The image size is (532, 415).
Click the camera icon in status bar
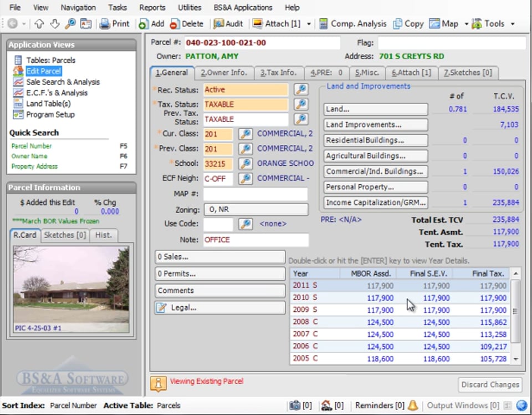294,405
